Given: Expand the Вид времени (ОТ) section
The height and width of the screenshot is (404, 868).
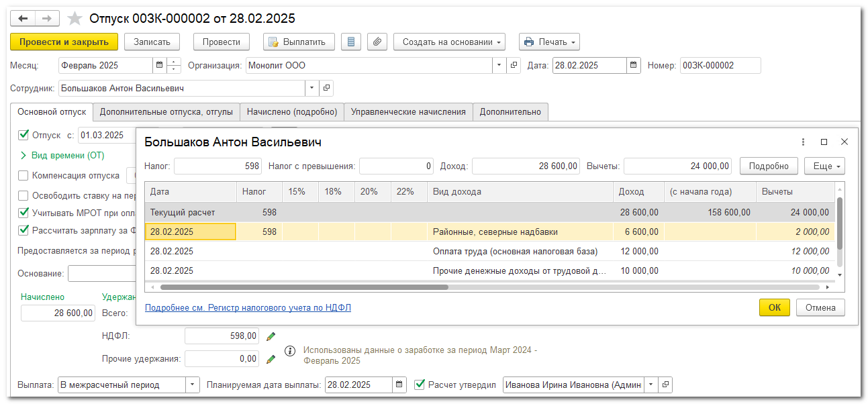Looking at the screenshot, I should [24, 156].
